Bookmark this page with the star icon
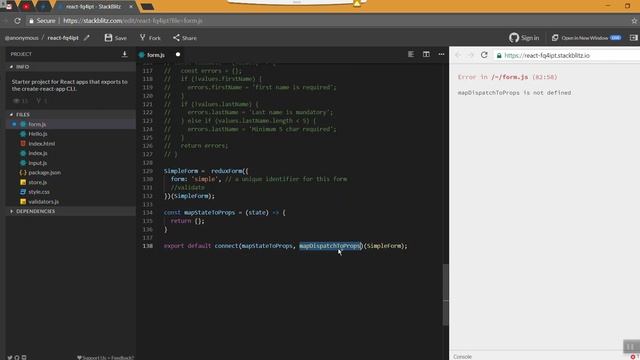The image size is (640, 360). [634, 20]
